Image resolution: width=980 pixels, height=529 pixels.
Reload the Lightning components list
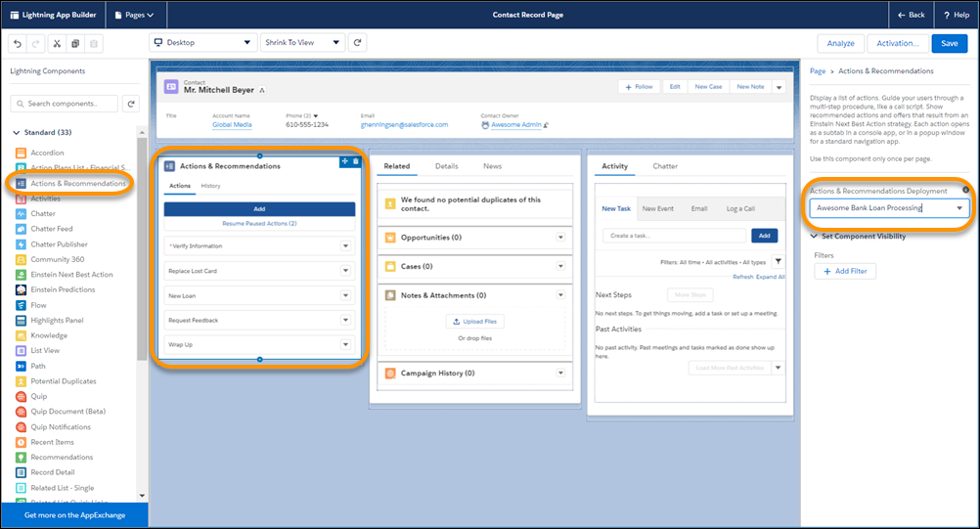tap(131, 104)
